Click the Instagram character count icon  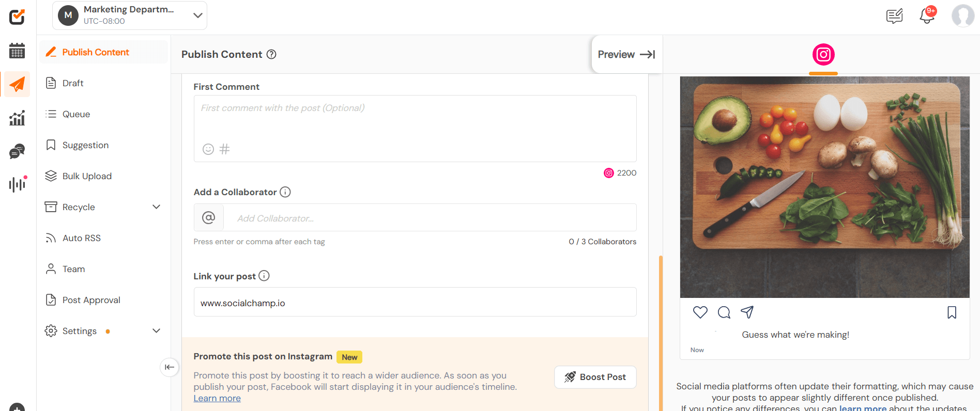[x=609, y=173]
